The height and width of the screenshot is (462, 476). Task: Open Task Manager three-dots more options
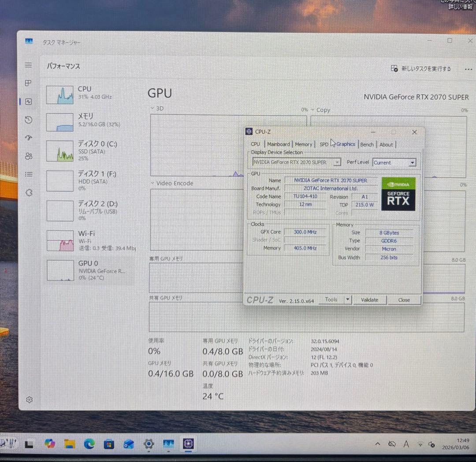pos(468,69)
